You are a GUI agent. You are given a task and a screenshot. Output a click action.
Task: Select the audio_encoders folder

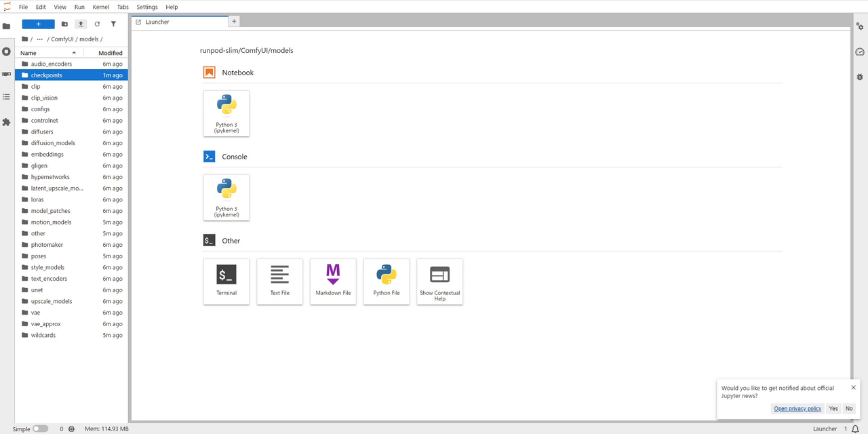click(x=71, y=64)
